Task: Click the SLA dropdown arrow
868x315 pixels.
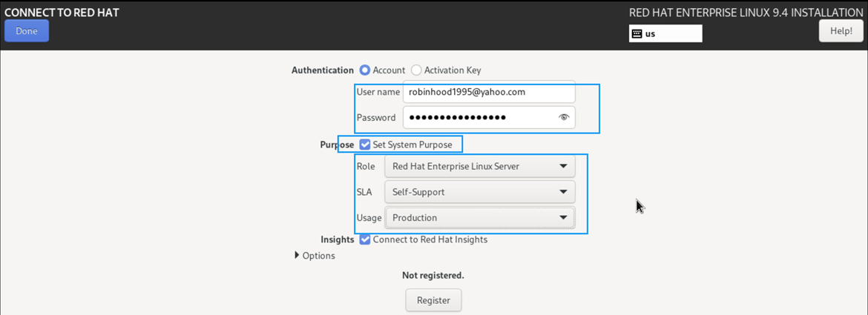Action: 563,192
